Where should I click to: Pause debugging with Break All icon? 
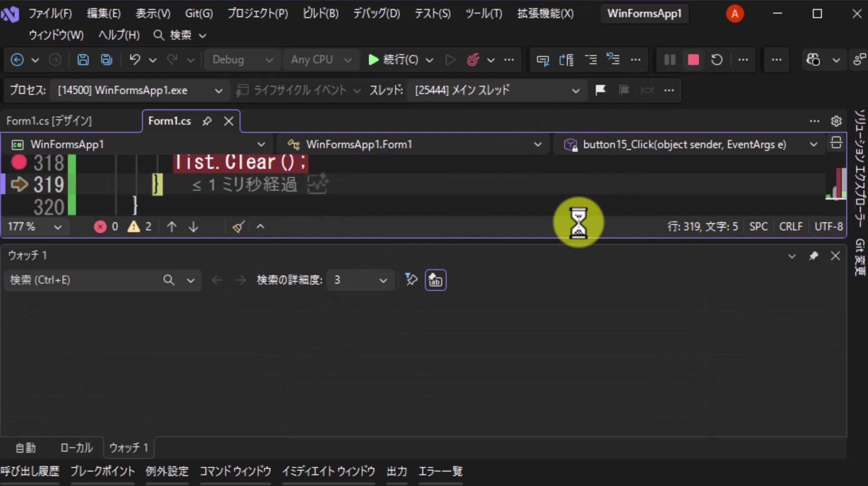[670, 60]
